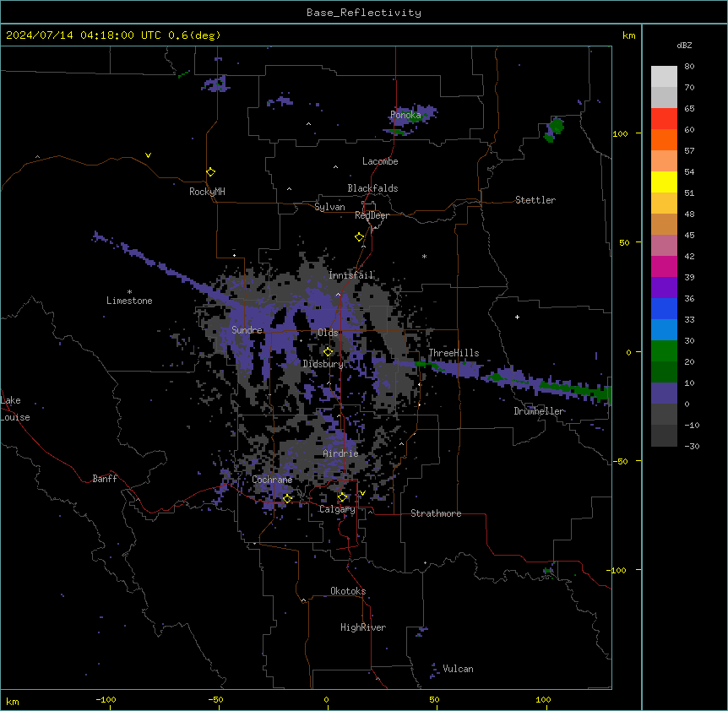Click the Vulcan label

pyautogui.click(x=459, y=669)
